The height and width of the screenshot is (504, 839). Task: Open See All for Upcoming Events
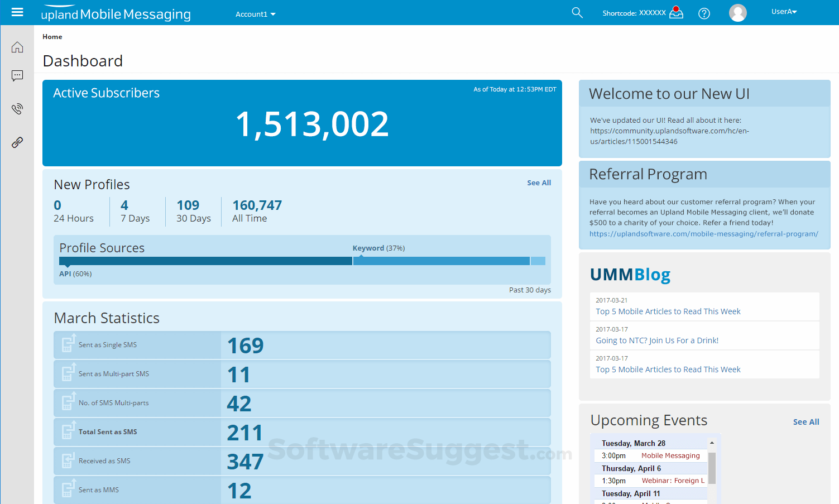click(x=806, y=422)
